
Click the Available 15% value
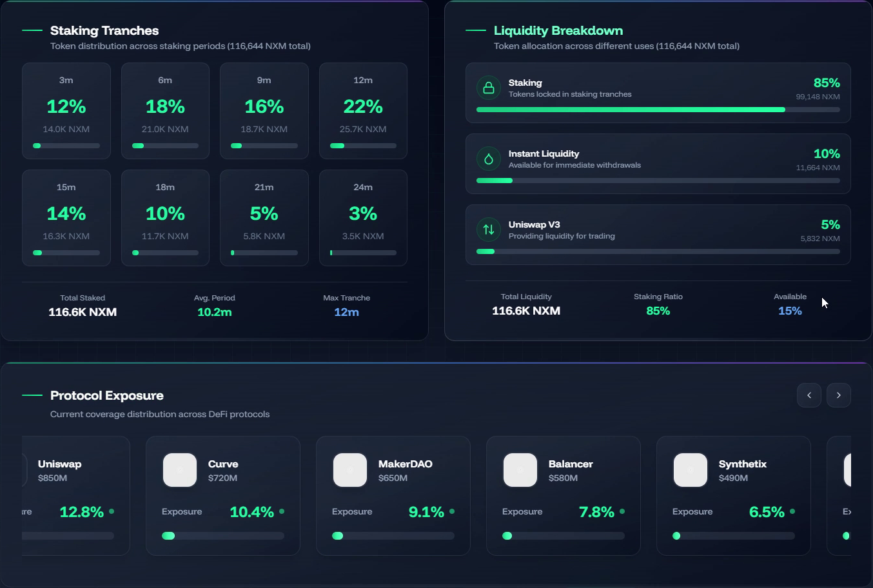(790, 311)
